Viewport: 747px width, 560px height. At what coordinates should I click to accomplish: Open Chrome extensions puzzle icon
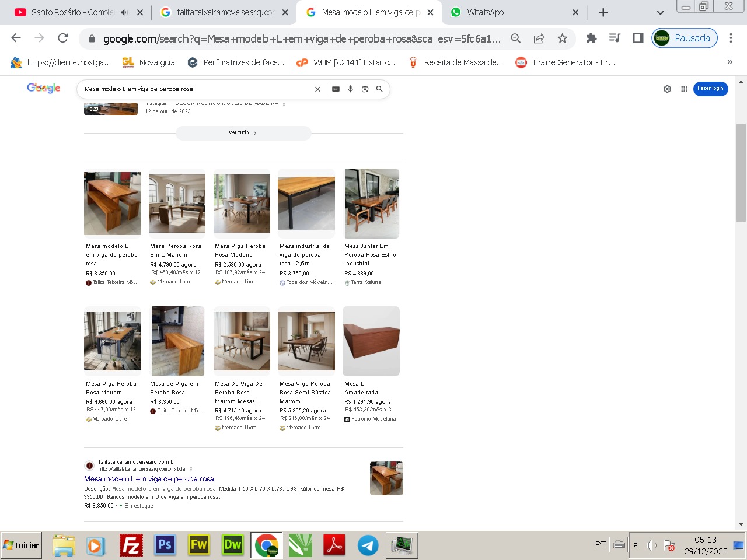click(591, 38)
